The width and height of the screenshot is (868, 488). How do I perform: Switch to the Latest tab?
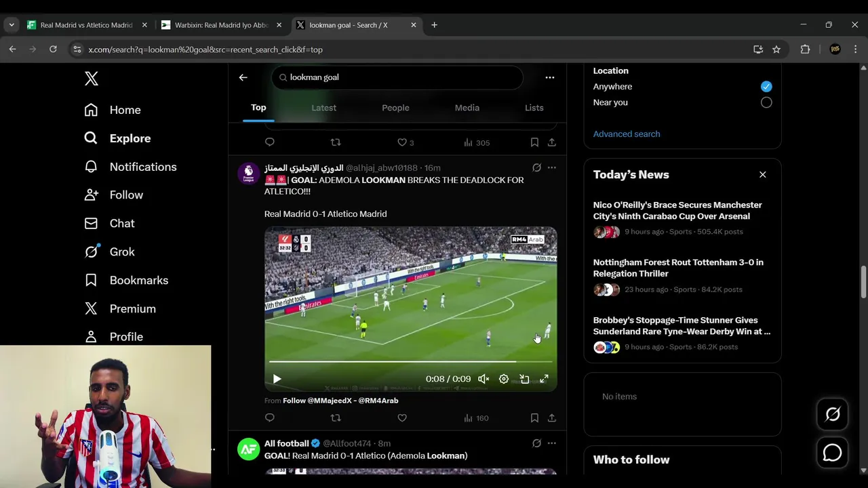323,108
